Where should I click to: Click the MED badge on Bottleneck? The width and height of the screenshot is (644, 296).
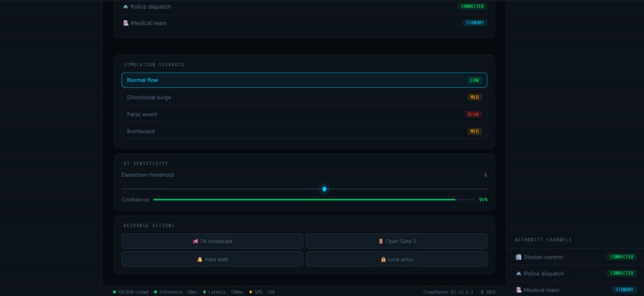point(475,132)
